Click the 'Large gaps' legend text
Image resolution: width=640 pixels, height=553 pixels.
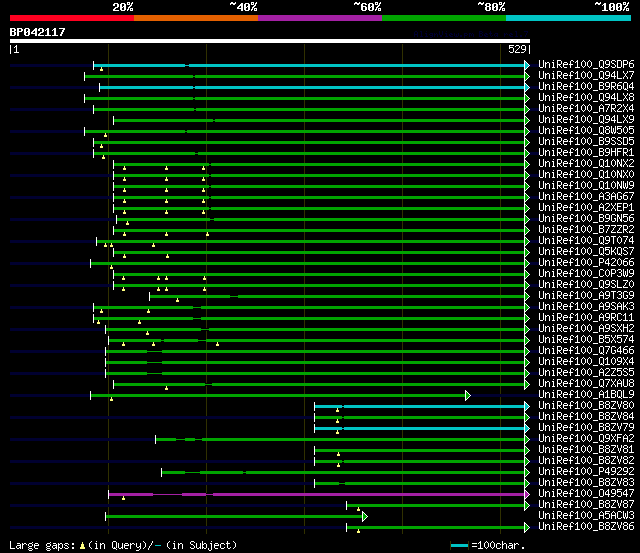[42, 545]
